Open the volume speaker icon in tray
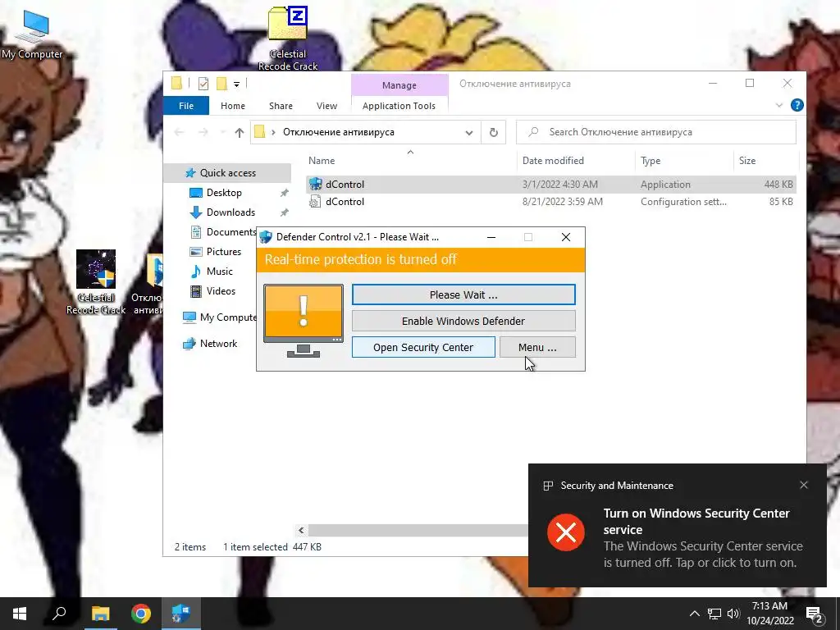This screenshot has width=840, height=630. coord(733,614)
